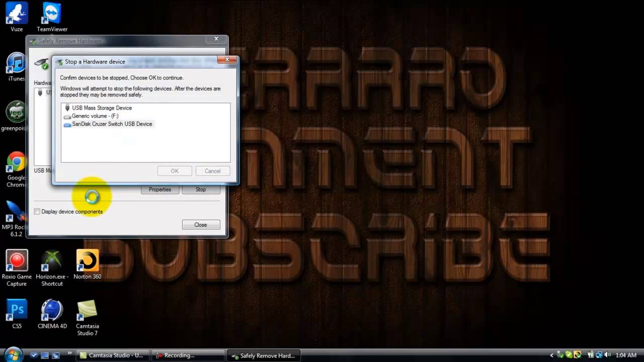This screenshot has height=362, width=644.
Task: Enable Display device components checkbox
Action: (x=37, y=212)
